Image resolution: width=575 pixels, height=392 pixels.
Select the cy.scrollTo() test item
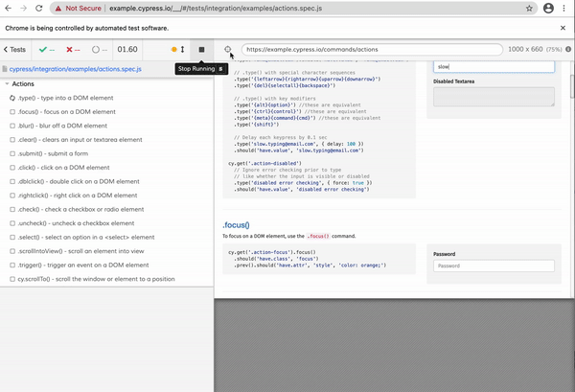tap(96, 279)
